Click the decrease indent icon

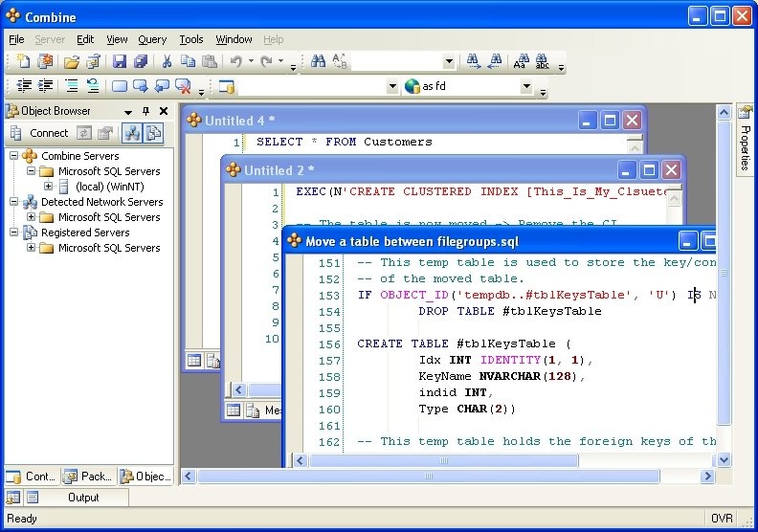24,87
